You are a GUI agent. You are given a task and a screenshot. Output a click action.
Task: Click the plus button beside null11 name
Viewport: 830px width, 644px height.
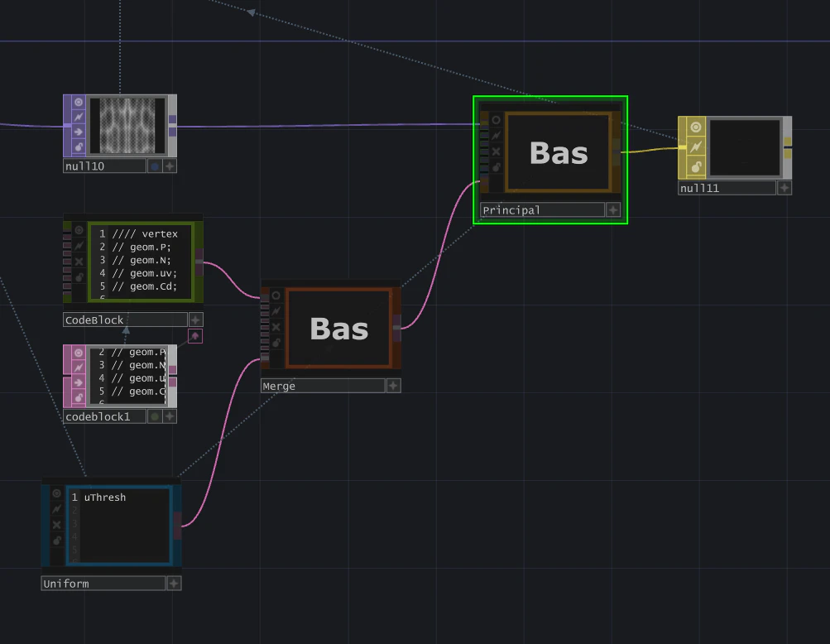784,188
